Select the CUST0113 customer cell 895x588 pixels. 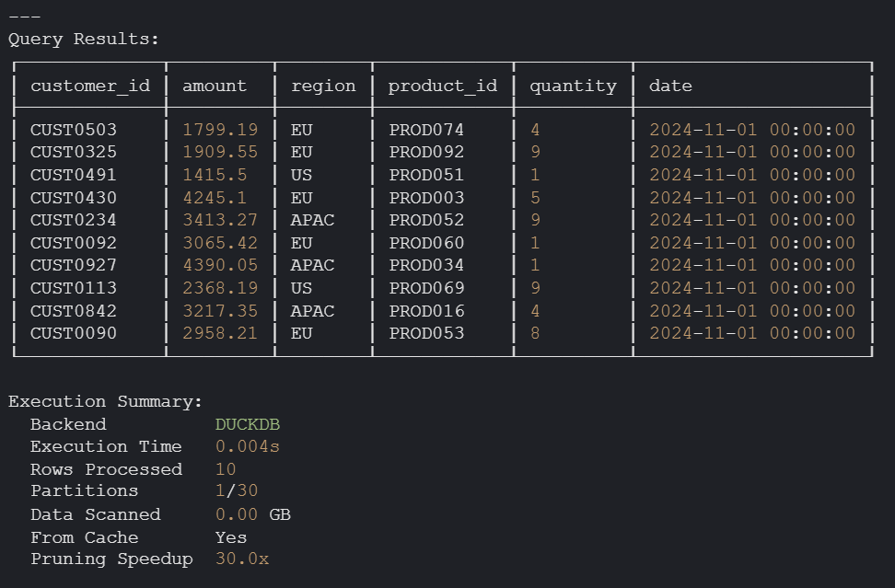pos(74,288)
